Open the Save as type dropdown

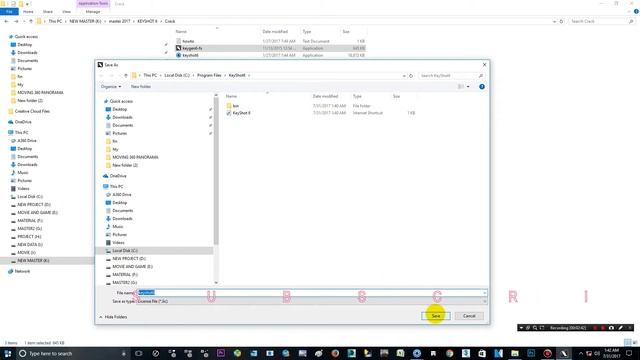tap(311, 301)
